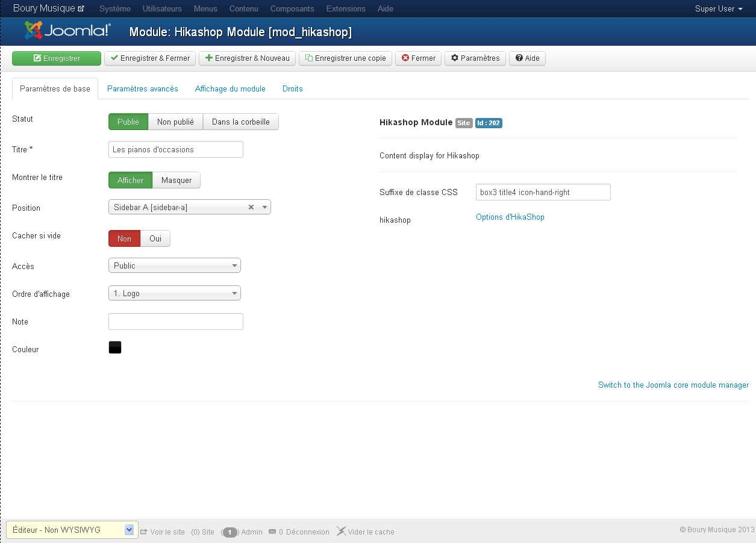Viewport: 756px width, 543px height.
Task: Choose Afficher for Montrer le titre
Action: click(x=131, y=180)
